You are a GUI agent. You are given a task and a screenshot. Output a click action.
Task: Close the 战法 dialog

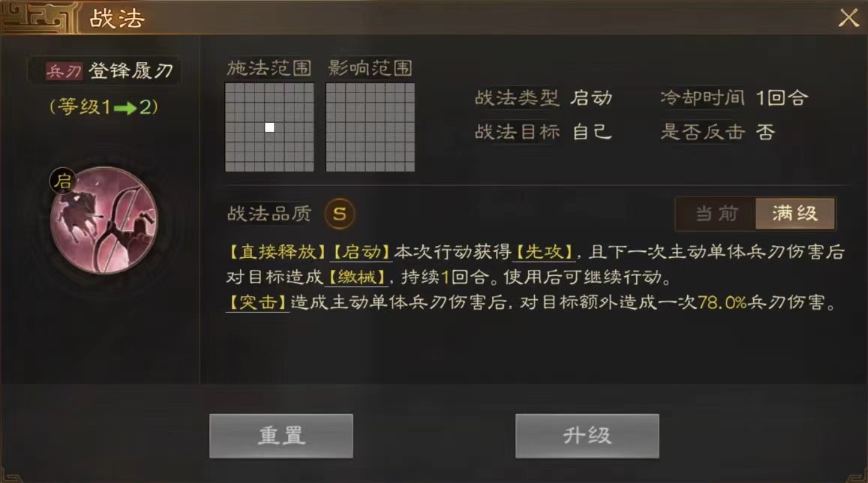[848, 18]
